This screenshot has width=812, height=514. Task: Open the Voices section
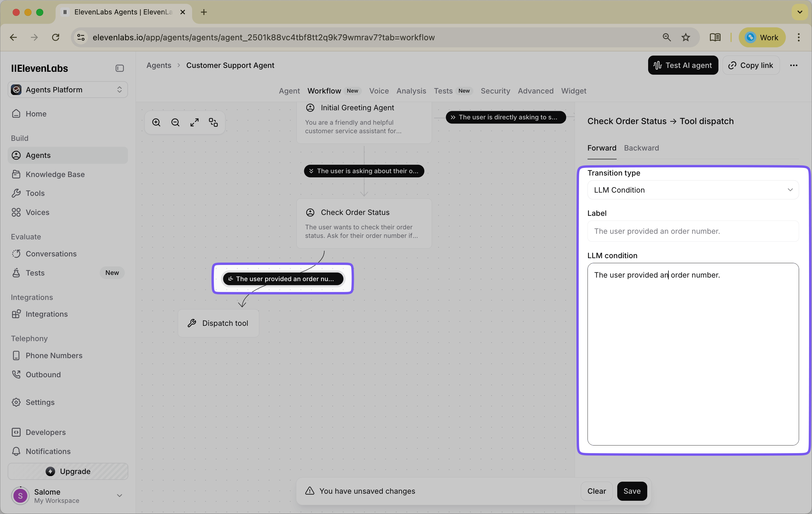[x=37, y=212]
